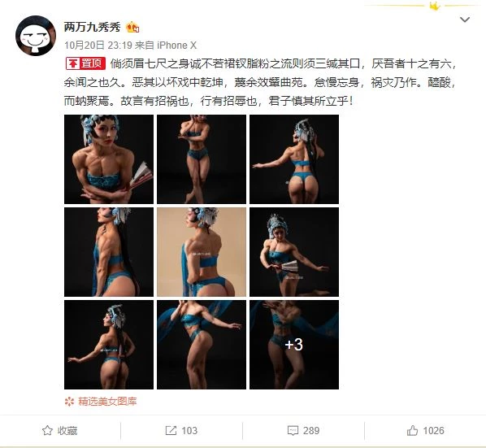Viewport: 486px width, 448px height.
Task: Open the 两万九秀秀 username link
Action: click(92, 28)
